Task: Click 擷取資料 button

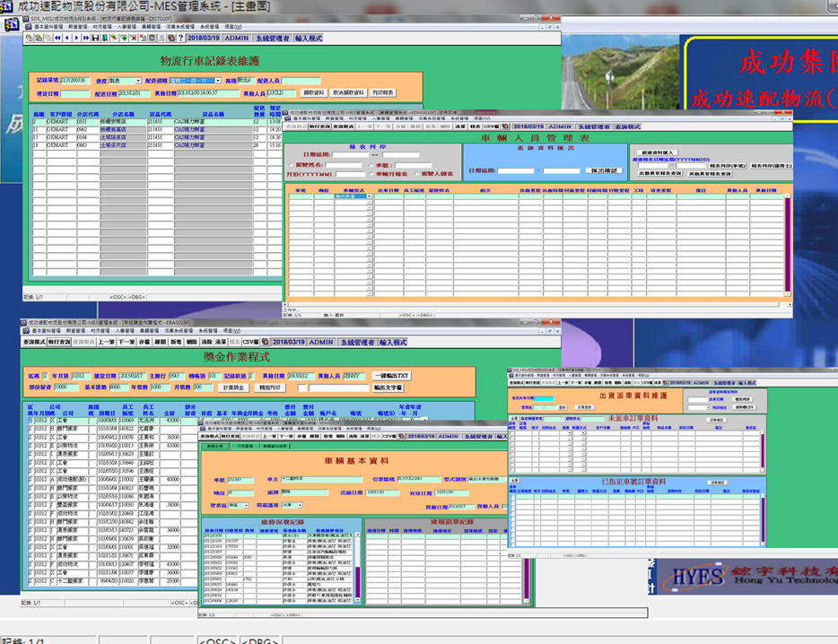Action: 314,93
